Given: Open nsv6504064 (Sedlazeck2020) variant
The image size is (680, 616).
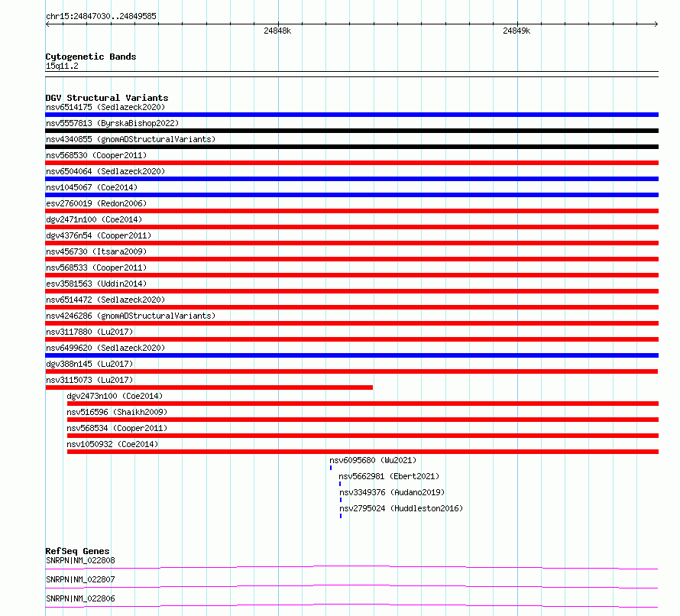Looking at the screenshot, I should click(105, 171).
